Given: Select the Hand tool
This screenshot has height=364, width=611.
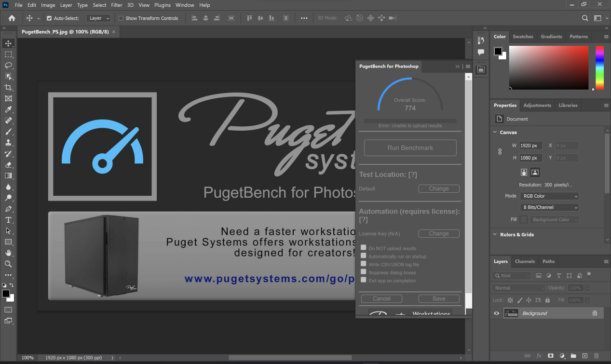Looking at the screenshot, I should point(8,253).
